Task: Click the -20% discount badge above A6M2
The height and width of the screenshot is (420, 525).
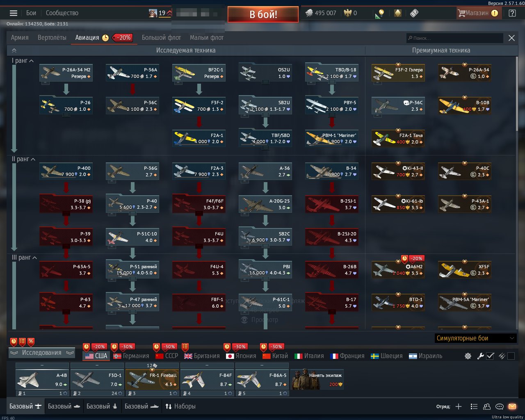Action: (416, 258)
